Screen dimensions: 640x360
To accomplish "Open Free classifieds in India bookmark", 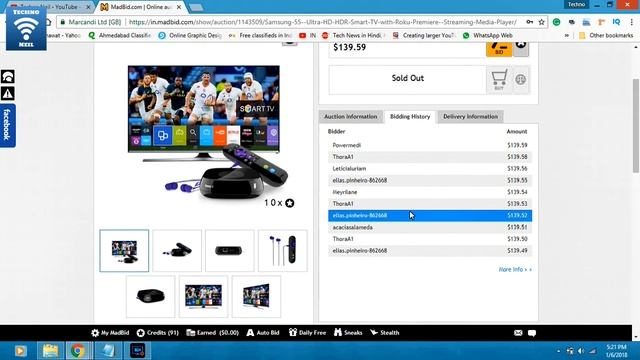I will [260, 36].
